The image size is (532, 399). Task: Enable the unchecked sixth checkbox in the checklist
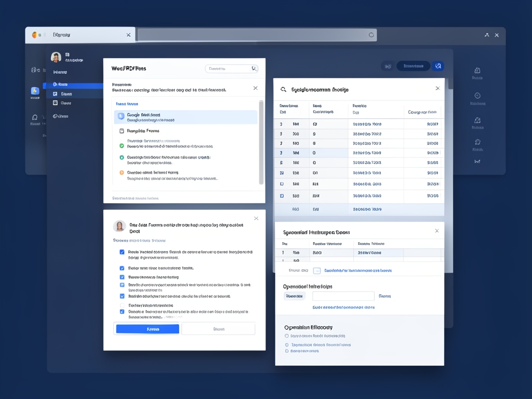[x=122, y=305]
